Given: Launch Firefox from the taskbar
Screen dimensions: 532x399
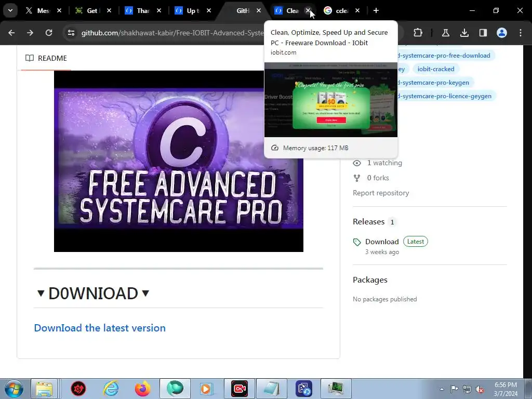Looking at the screenshot, I should tap(143, 389).
